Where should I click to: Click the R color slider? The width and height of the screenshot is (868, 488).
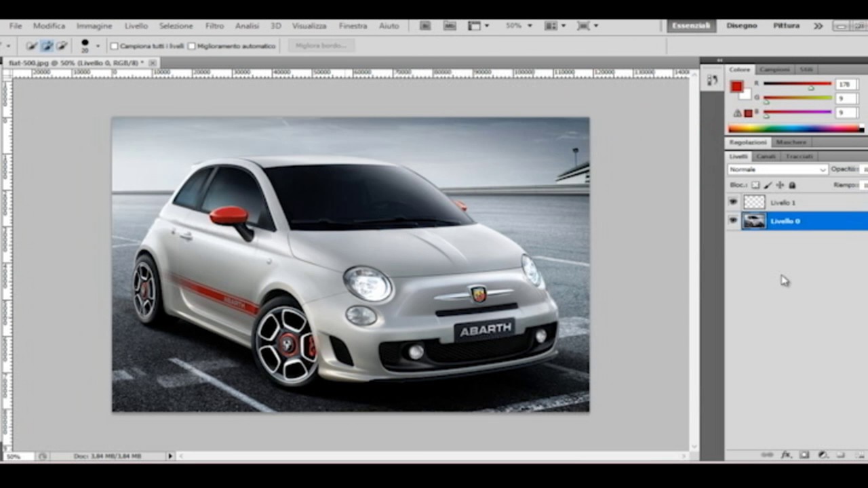tap(797, 84)
